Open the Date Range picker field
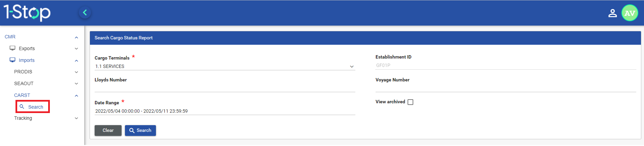 click(x=225, y=111)
